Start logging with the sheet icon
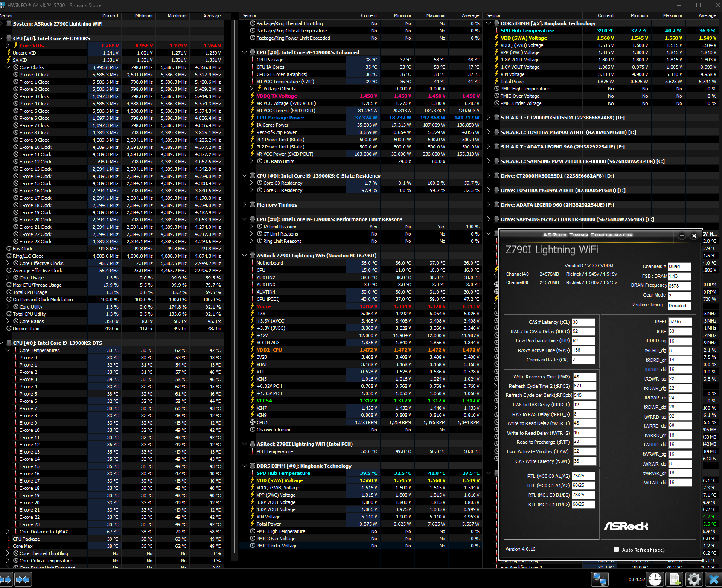 tap(675, 579)
